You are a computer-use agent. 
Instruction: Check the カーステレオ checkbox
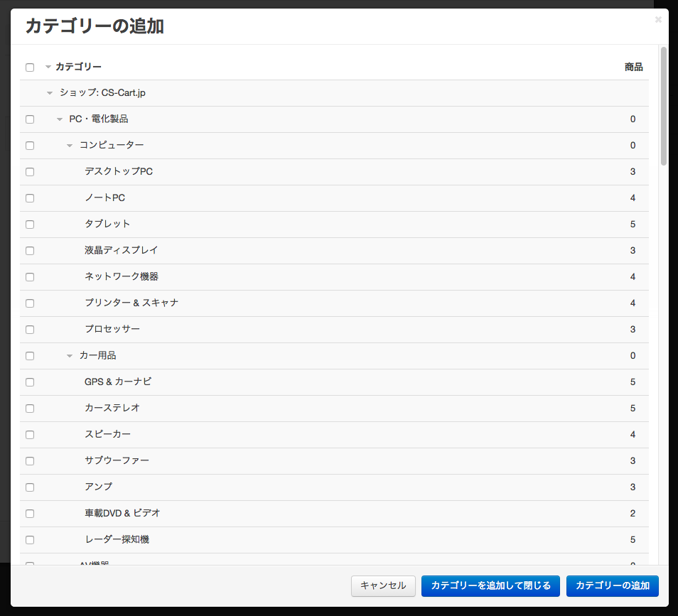pos(30,409)
